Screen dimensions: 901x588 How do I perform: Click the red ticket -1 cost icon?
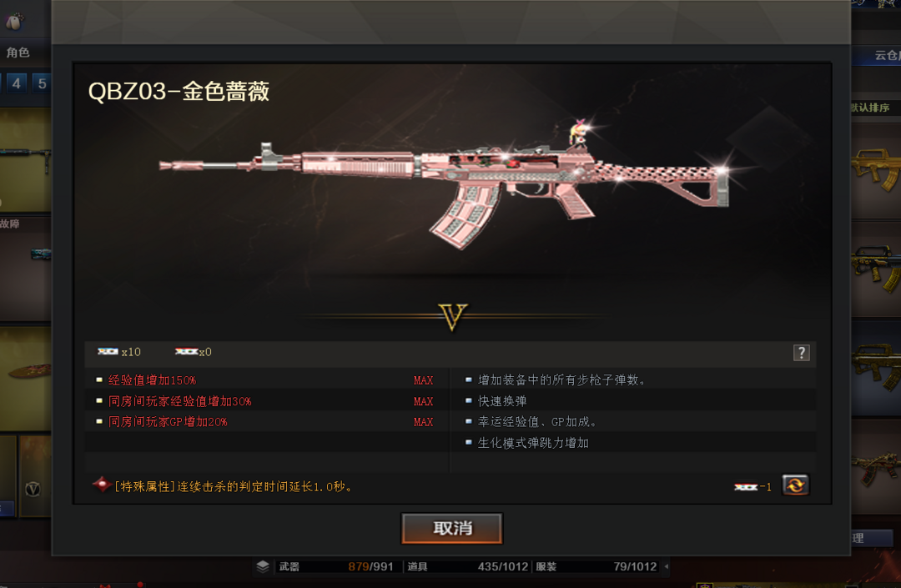click(746, 487)
